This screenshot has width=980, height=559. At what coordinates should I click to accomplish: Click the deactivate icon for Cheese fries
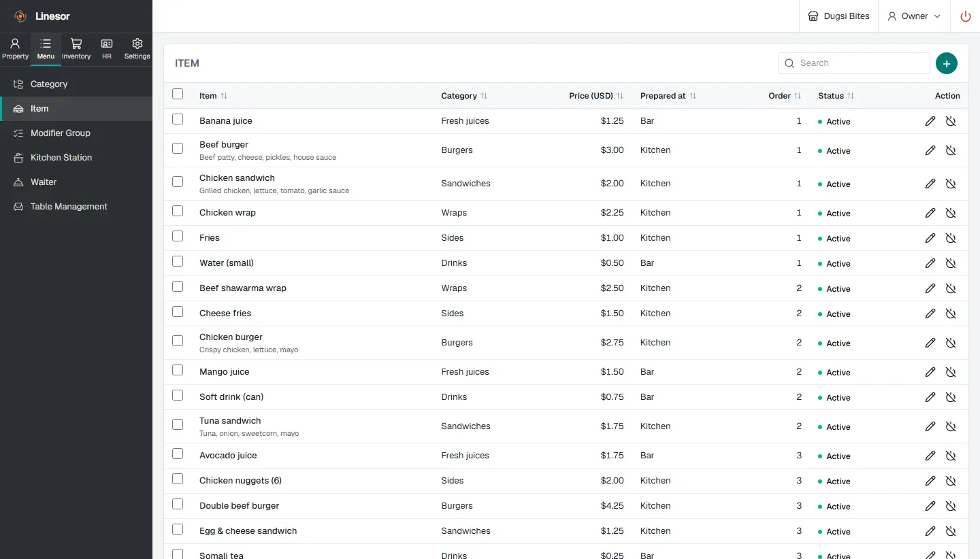point(951,314)
